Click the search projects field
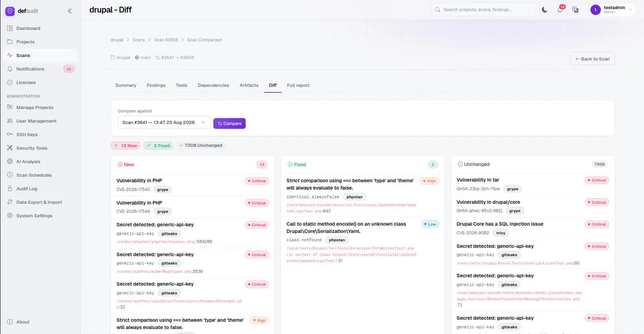Screen dimensions: 644x334 (x=483, y=10)
